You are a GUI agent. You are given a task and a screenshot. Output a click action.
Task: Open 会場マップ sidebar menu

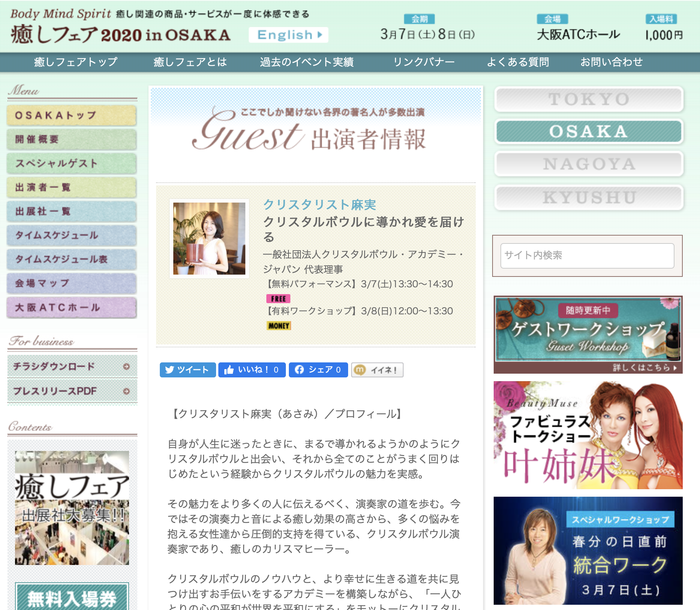tap(72, 284)
